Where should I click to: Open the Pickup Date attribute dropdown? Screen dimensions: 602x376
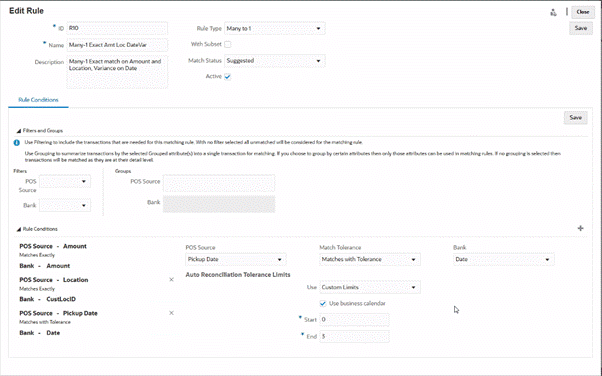pos(236,259)
